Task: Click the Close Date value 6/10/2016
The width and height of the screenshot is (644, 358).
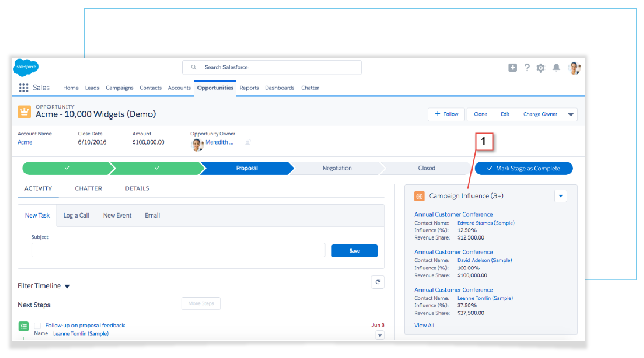Action: [92, 142]
